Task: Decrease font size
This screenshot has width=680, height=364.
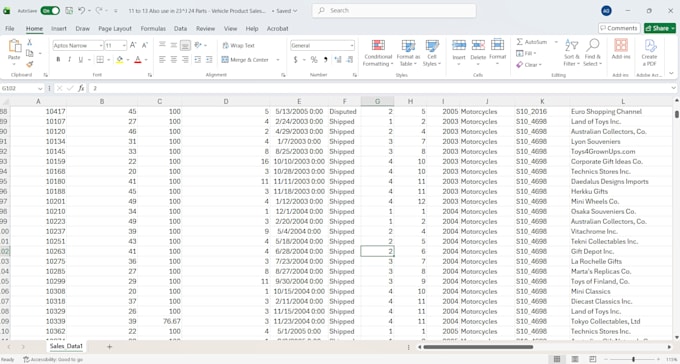Action: (x=145, y=45)
